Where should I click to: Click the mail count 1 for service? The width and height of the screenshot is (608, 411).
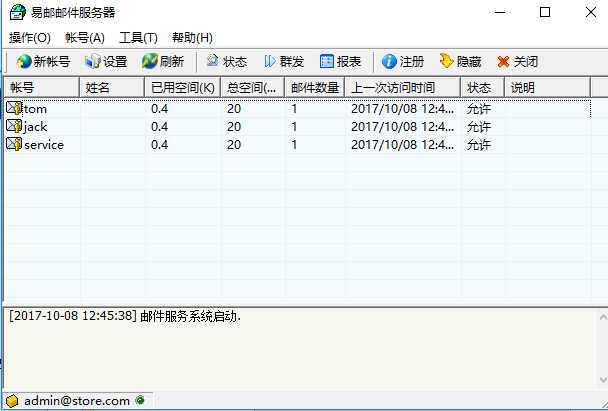tap(294, 145)
